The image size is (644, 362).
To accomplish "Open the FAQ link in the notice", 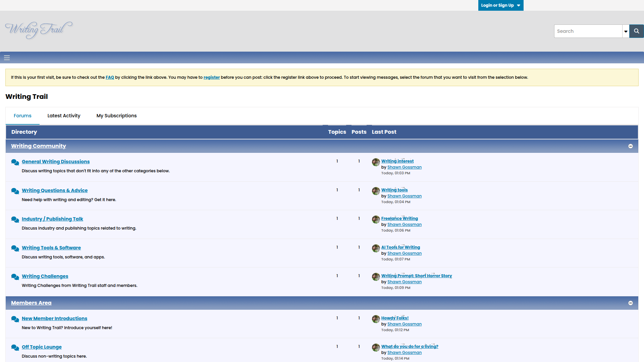I will pyautogui.click(x=110, y=77).
